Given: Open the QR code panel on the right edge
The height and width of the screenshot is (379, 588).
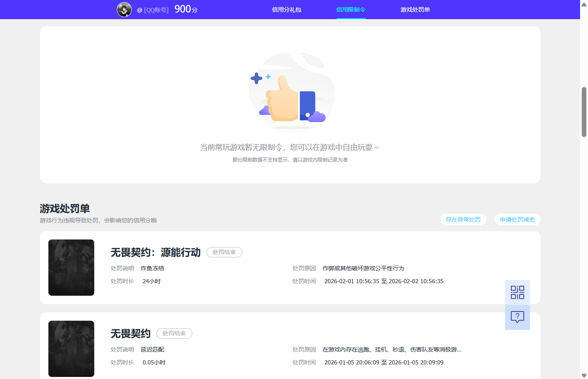Looking at the screenshot, I should click(517, 292).
